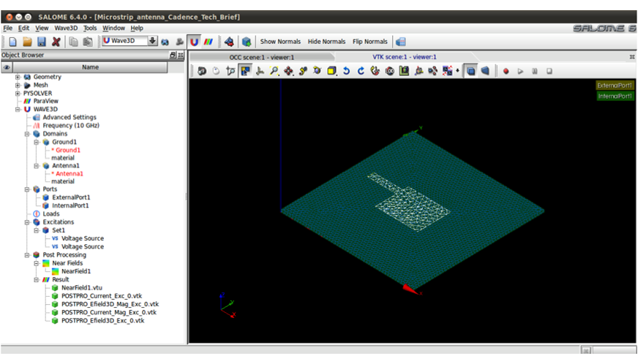
Task: Switch to OCC scene:1 - viewer:1 tab
Action: coord(262,57)
